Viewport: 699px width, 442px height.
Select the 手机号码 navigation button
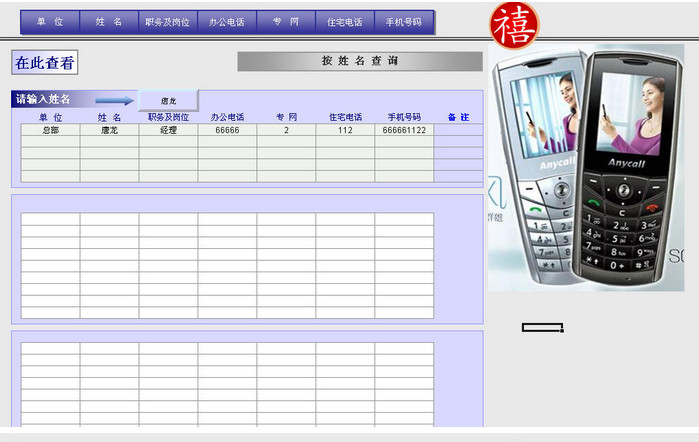click(404, 22)
